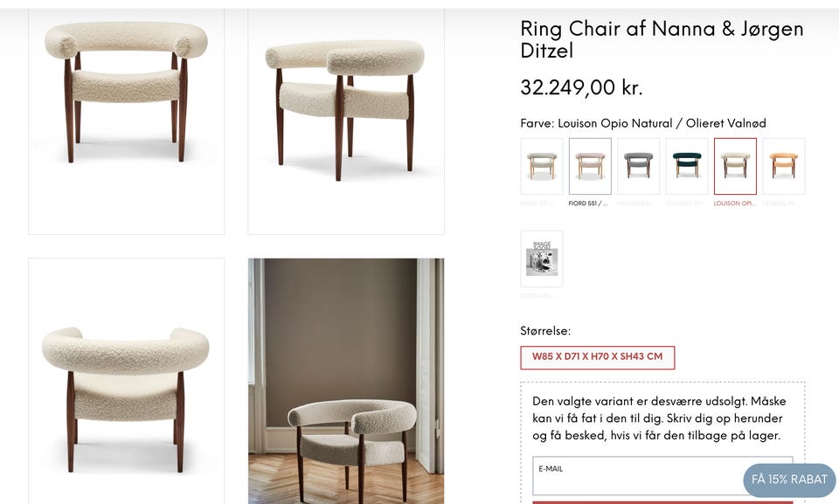Viewport: 839px width, 504px height.
Task: Choose the first light Fiord chair swatch
Action: pos(542,166)
